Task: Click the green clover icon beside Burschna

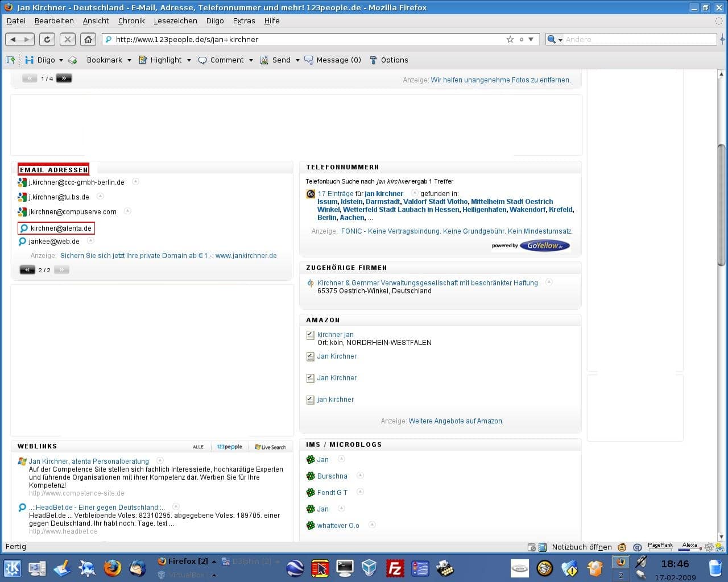Action: coord(311,476)
